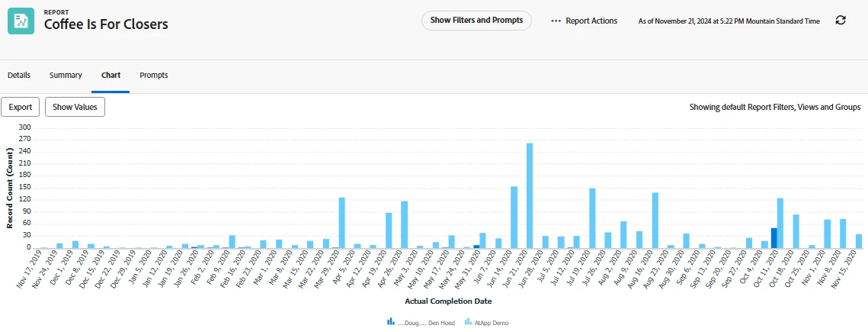Click the light blue bar for Oct 18, 2020
868x332 pixels.
tap(796, 231)
